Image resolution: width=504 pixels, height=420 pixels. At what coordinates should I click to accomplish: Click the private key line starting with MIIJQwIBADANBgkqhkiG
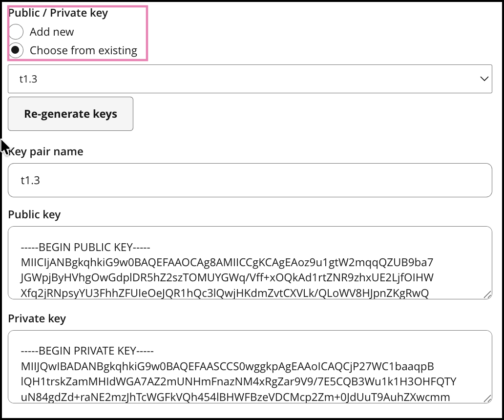tap(227, 367)
